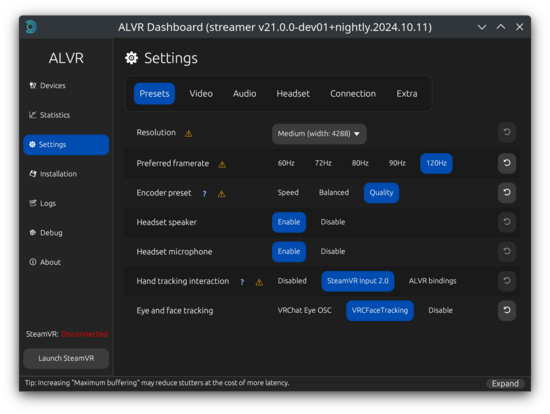The height and width of the screenshot is (414, 550).
Task: Set hand tracking to SteamVR Input 2.0
Action: pyautogui.click(x=358, y=281)
